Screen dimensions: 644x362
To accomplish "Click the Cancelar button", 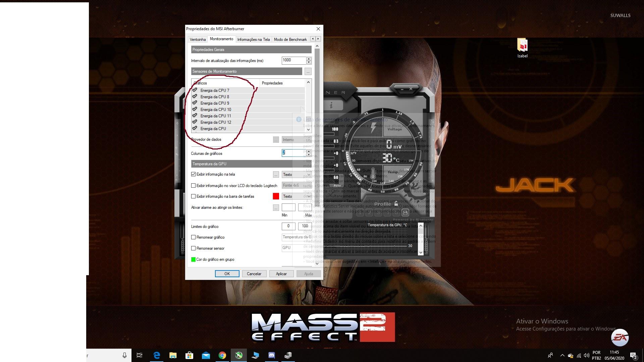I will point(254,274).
